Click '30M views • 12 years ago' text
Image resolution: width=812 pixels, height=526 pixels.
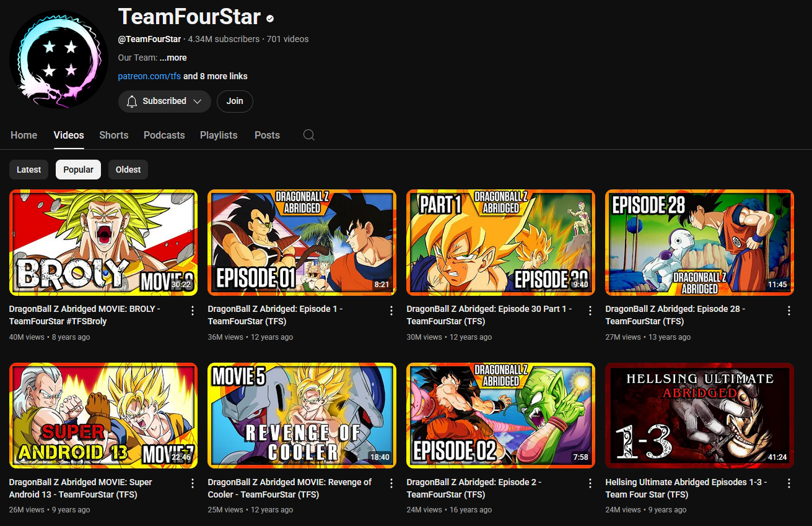pos(450,337)
